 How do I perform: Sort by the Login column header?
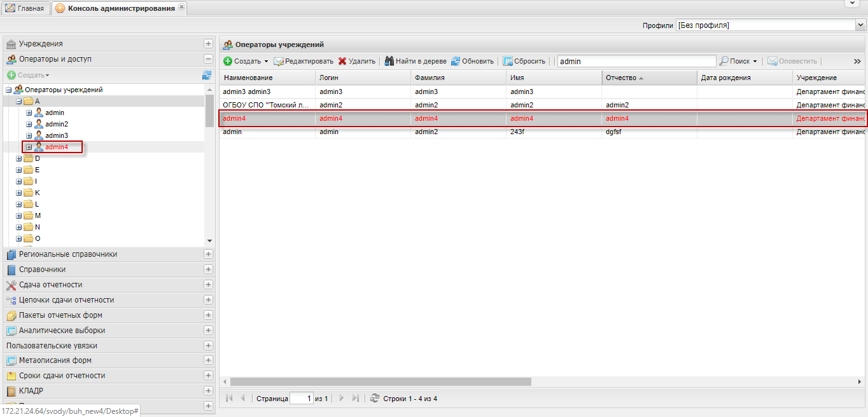[x=363, y=78]
